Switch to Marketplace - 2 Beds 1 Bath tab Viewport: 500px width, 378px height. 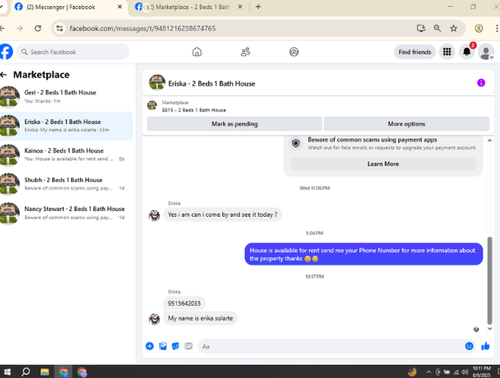point(188,7)
